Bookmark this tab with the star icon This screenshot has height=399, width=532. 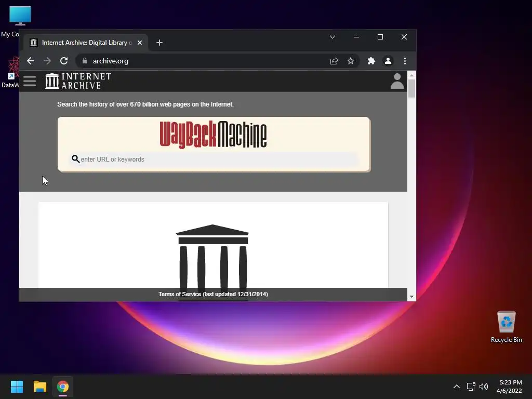351,61
